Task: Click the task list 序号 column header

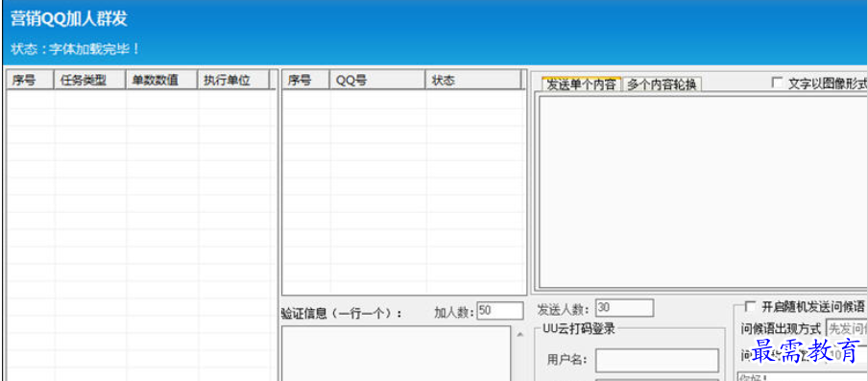Action: click(31, 81)
